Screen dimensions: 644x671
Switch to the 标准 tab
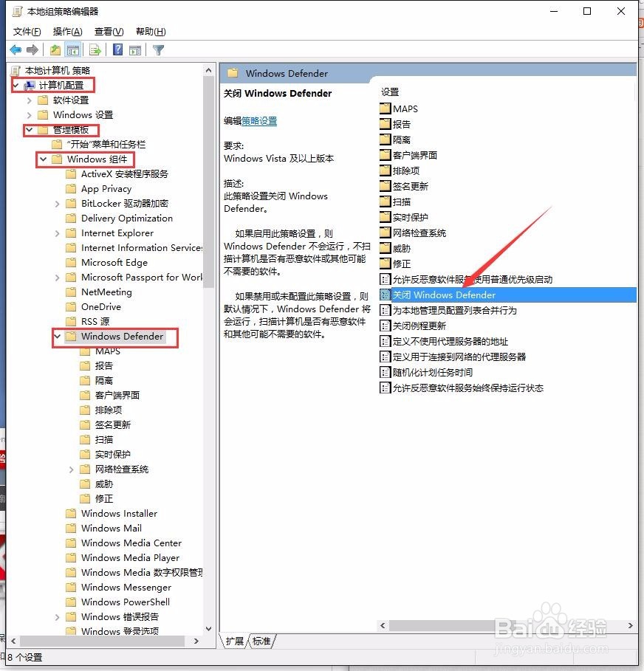coord(261,641)
